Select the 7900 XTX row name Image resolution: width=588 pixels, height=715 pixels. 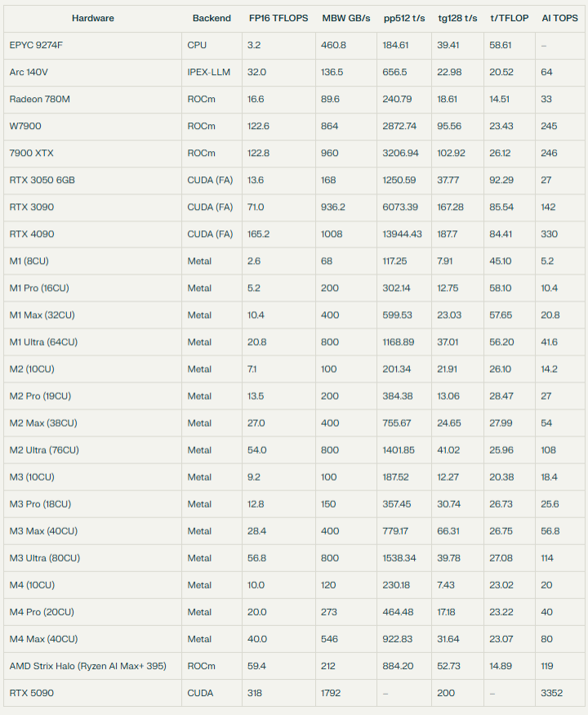[x=32, y=154]
